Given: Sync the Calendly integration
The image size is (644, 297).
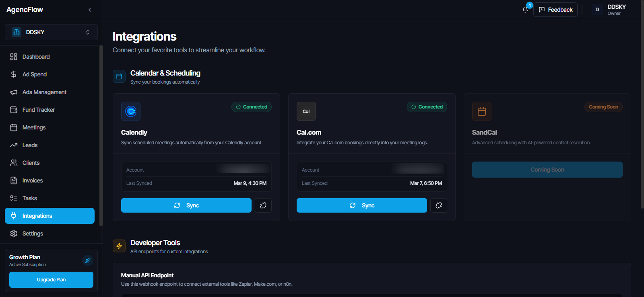Looking at the screenshot, I should coord(186,205).
